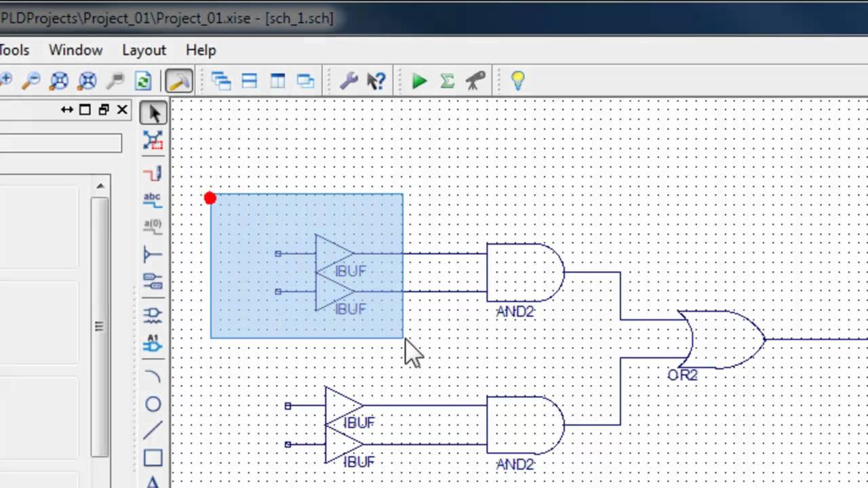Viewport: 868px width, 488px height.
Task: Select the Rubberband net toggle tool
Action: [x=153, y=140]
